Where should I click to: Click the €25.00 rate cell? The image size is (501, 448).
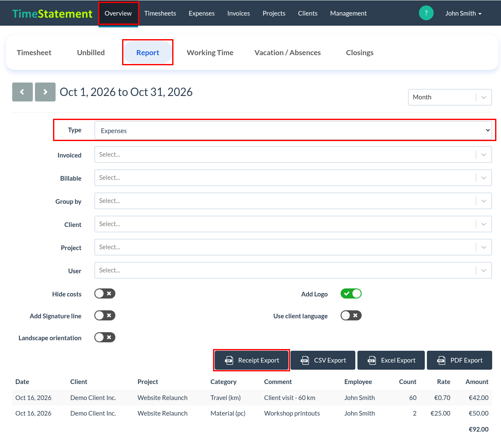click(440, 413)
